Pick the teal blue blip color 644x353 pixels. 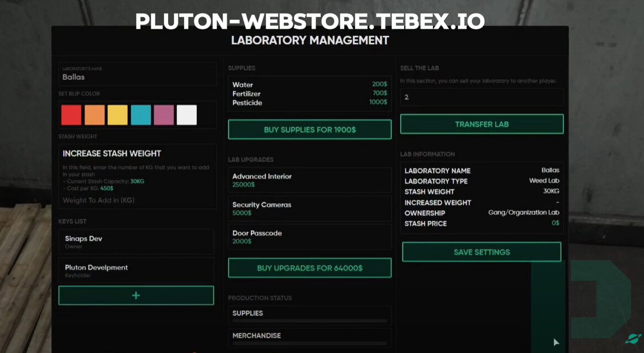[x=141, y=115]
